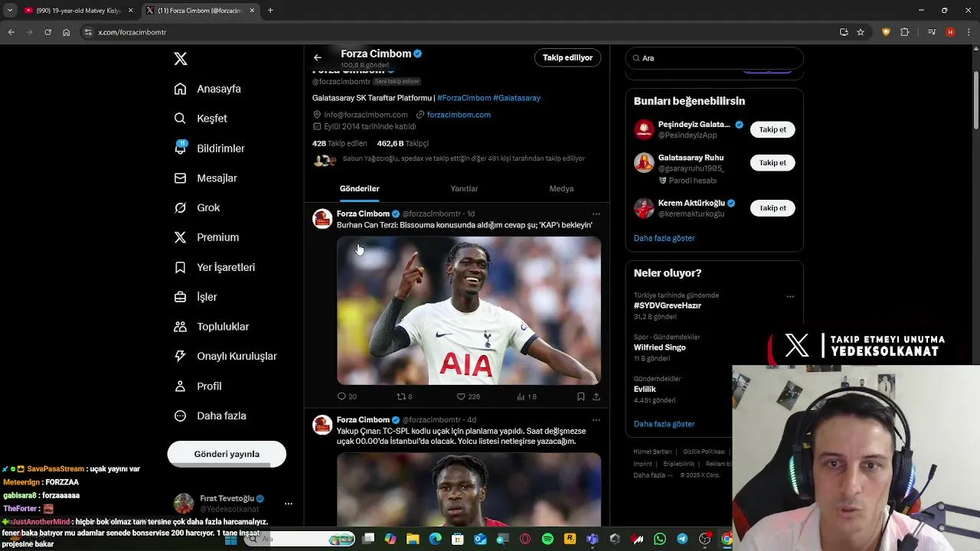Open a new browser tab
The height and width of the screenshot is (551, 980).
[x=270, y=11]
